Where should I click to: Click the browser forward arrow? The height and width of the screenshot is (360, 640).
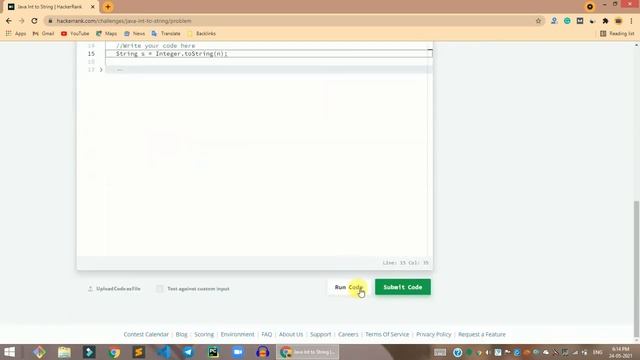21,21
